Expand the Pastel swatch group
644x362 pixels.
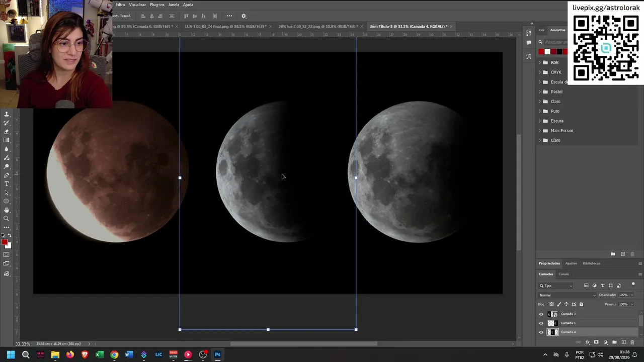540,92
